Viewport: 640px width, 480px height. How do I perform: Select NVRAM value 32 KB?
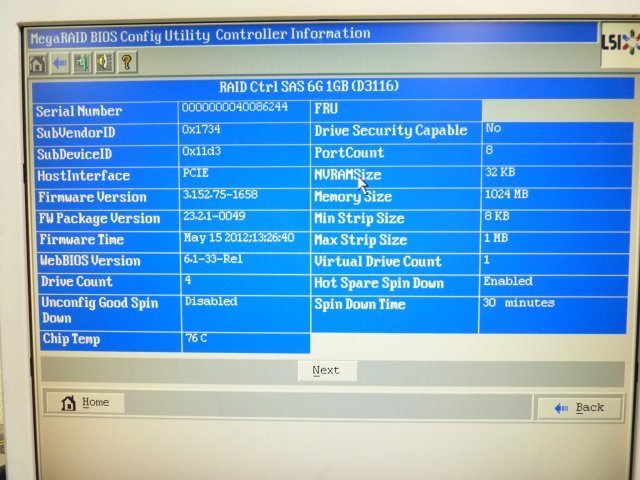click(500, 172)
